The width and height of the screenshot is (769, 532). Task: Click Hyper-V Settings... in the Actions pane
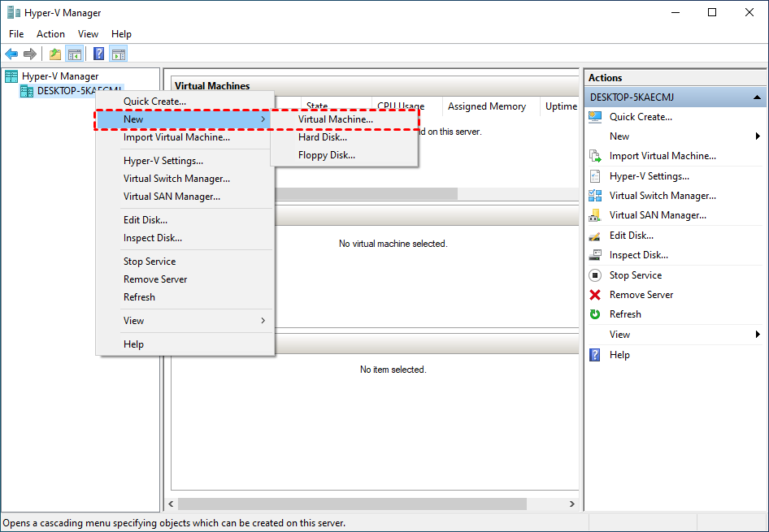pyautogui.click(x=649, y=176)
